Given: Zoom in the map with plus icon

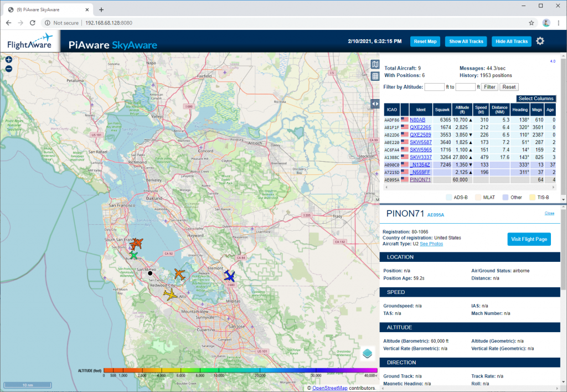Looking at the screenshot, I should 9,60.
